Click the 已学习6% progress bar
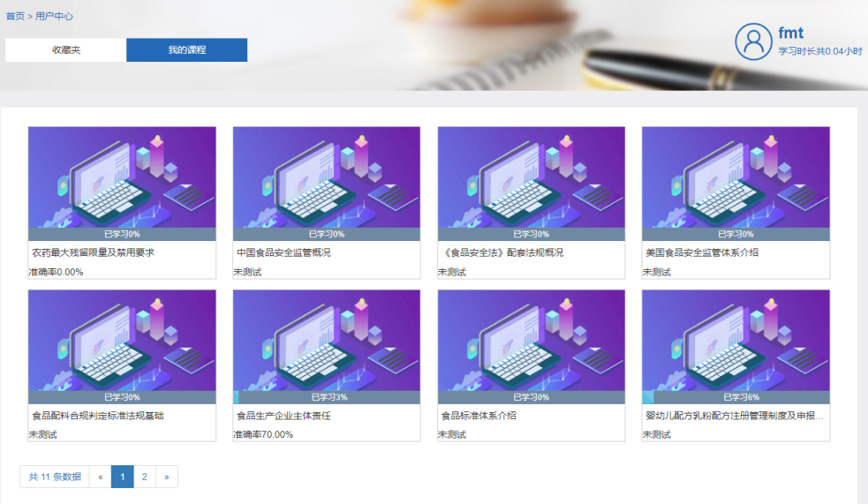The height and width of the screenshot is (504, 868). pos(736,397)
